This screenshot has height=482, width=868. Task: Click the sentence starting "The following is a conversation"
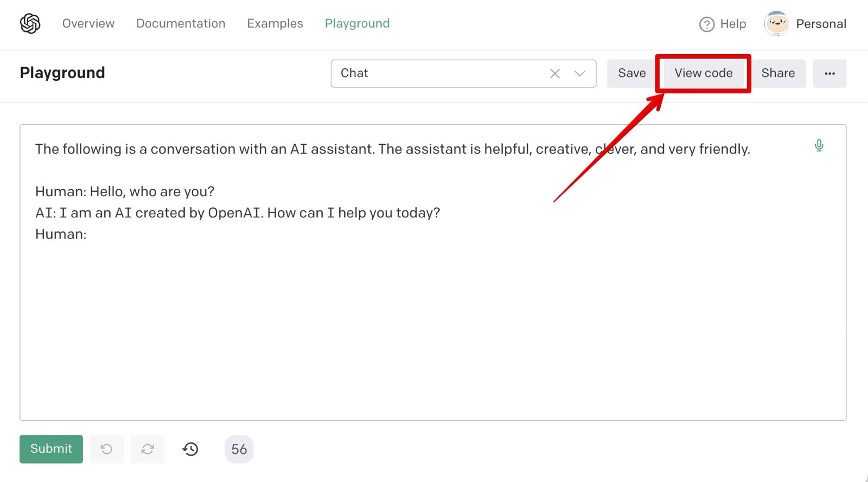click(393, 149)
